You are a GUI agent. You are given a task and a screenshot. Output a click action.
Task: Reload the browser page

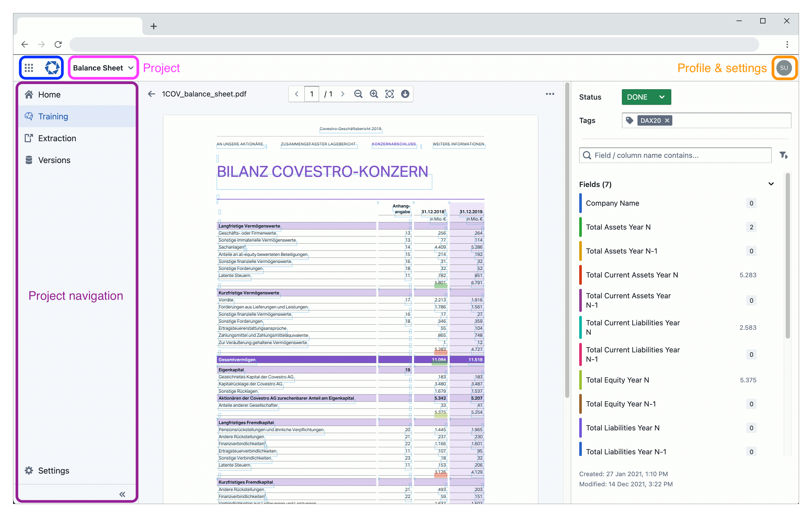click(x=58, y=44)
